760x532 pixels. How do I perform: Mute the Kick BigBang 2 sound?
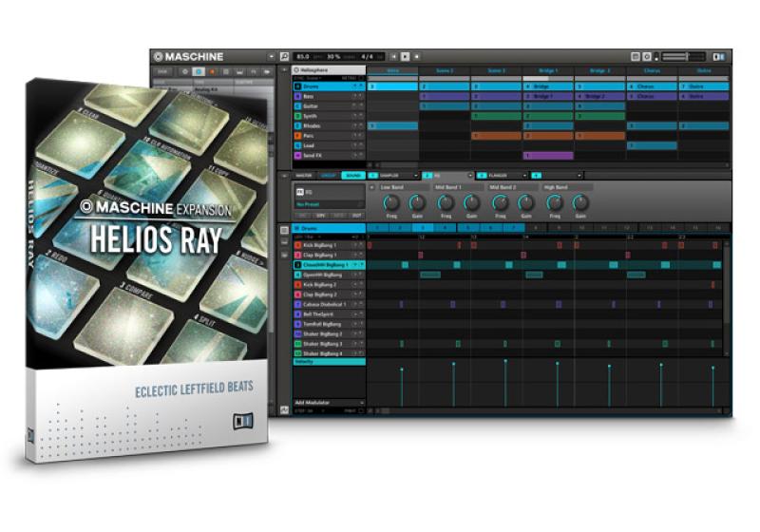pos(354,285)
